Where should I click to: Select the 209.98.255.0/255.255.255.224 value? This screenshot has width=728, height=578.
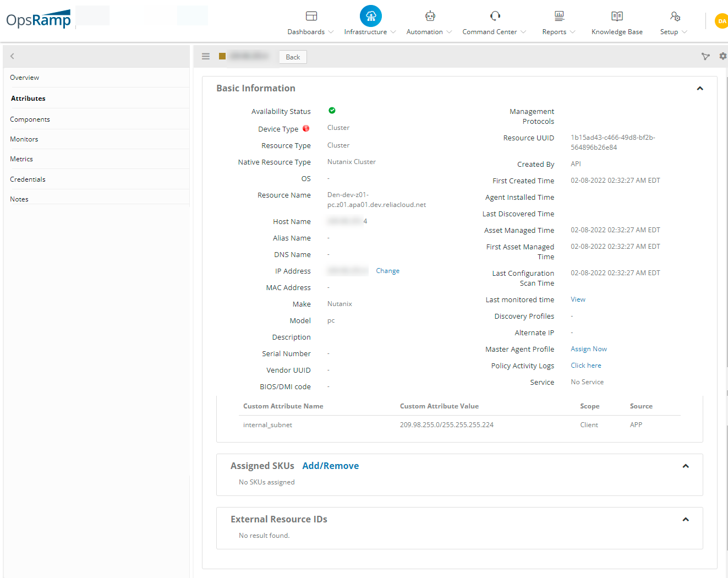[x=447, y=425]
